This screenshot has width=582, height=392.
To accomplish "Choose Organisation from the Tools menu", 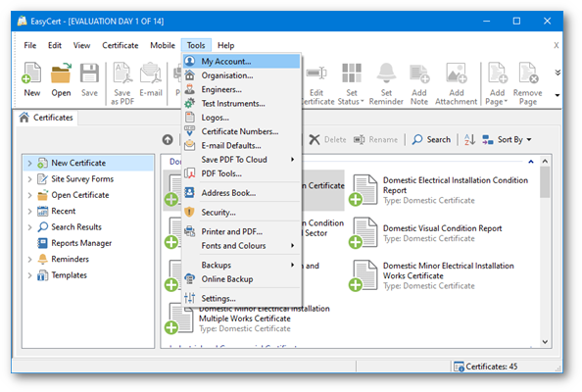I will click(x=241, y=75).
